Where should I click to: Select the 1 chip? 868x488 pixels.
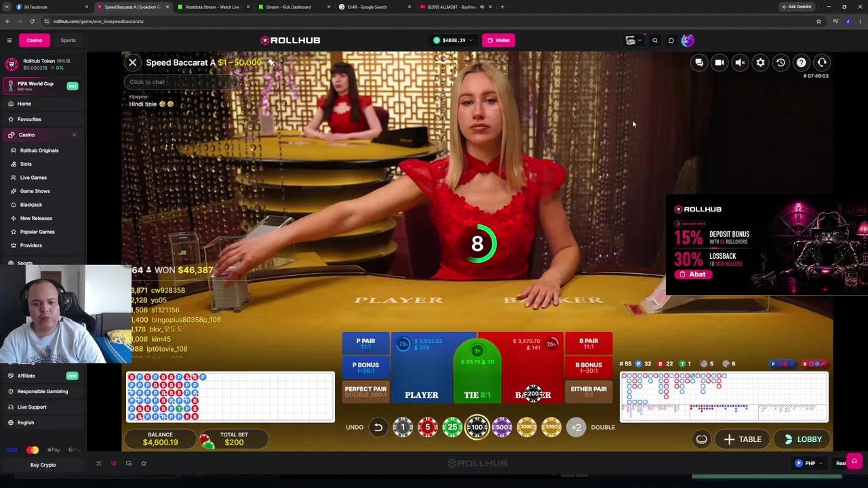click(403, 427)
